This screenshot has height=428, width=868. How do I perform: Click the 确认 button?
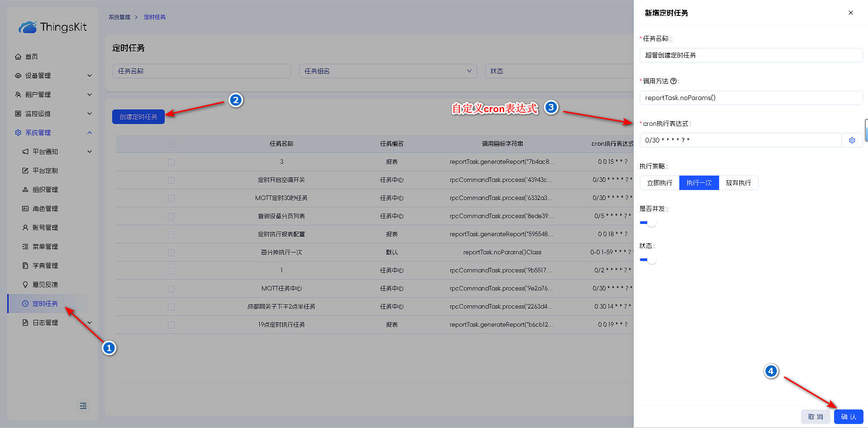[848, 417]
